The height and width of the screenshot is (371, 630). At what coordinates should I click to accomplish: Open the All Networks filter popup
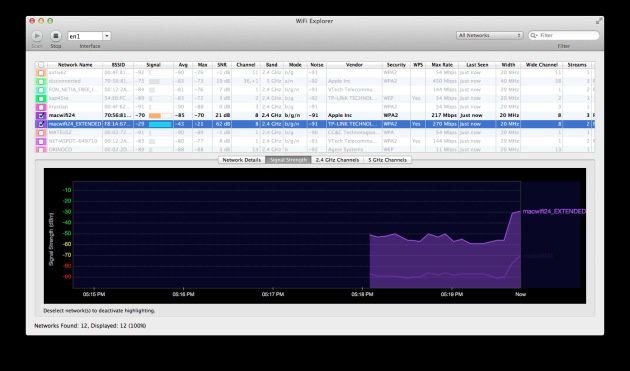pos(489,35)
